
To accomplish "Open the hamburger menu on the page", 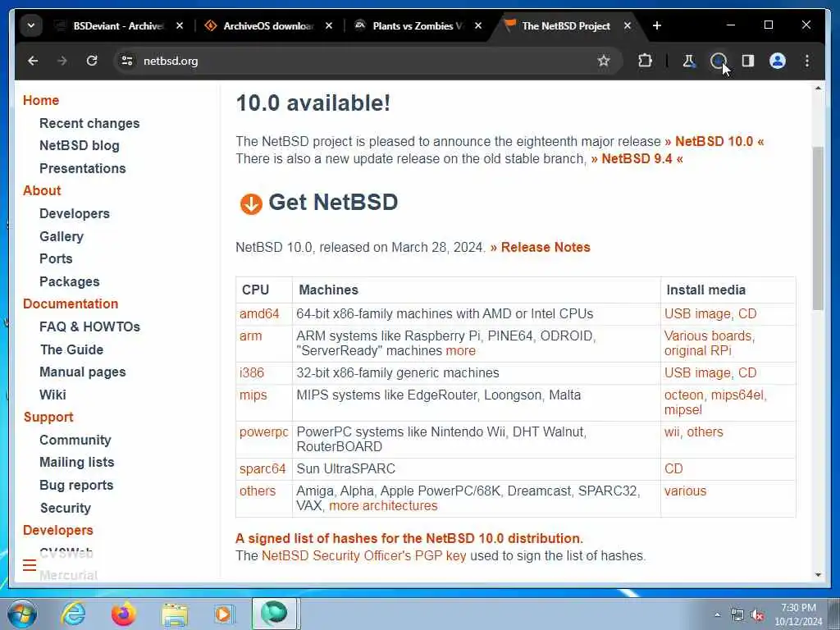I will click(x=30, y=564).
